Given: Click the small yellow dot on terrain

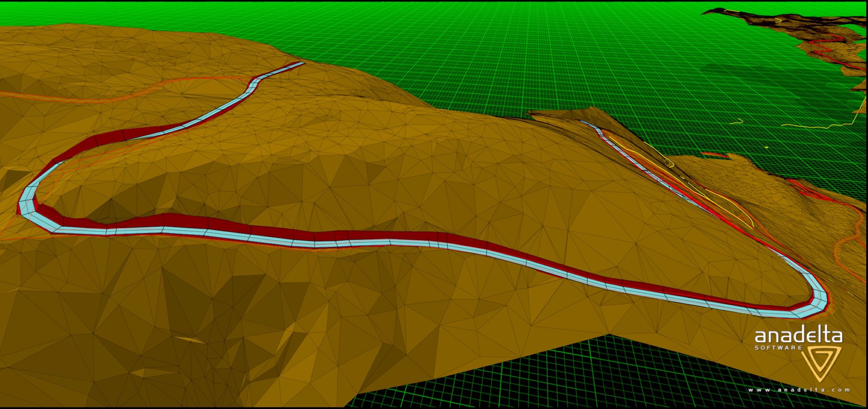Looking at the screenshot, I should click(x=766, y=147).
